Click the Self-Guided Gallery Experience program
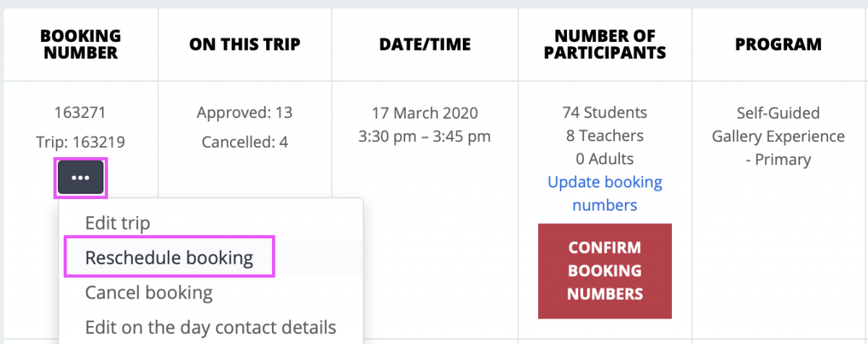 click(778, 136)
